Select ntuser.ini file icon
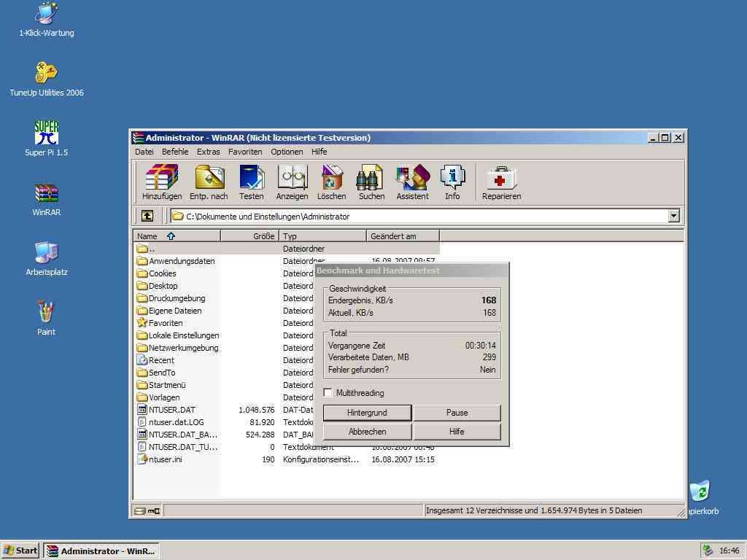 [x=142, y=459]
